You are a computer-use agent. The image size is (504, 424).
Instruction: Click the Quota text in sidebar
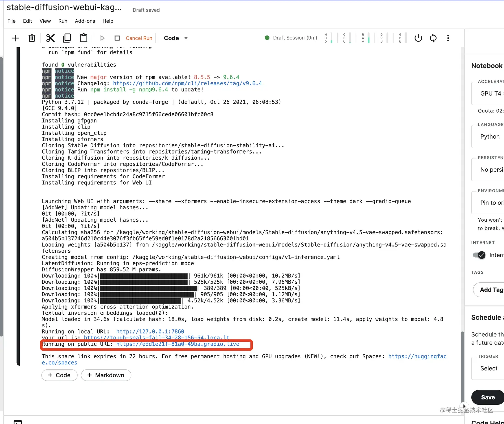pyautogui.click(x=490, y=111)
